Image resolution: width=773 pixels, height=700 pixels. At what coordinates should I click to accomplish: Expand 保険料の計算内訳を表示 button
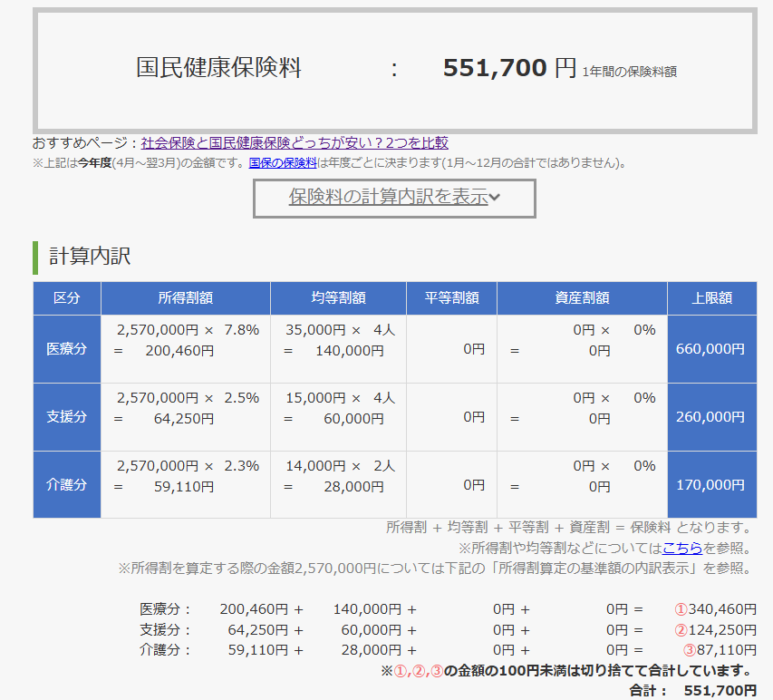pyautogui.click(x=394, y=198)
